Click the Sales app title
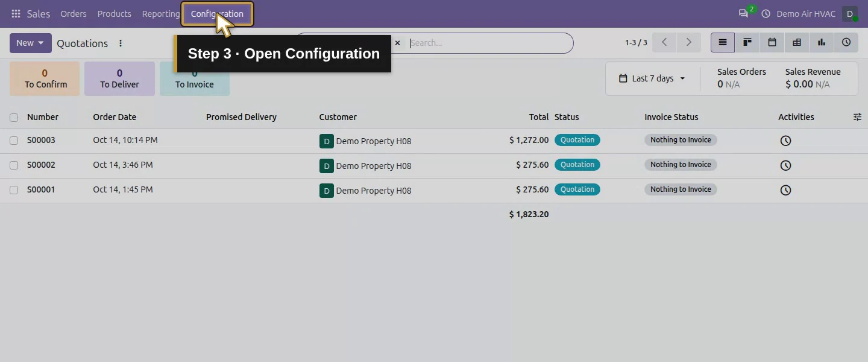The height and width of the screenshot is (362, 868). pos(39,14)
